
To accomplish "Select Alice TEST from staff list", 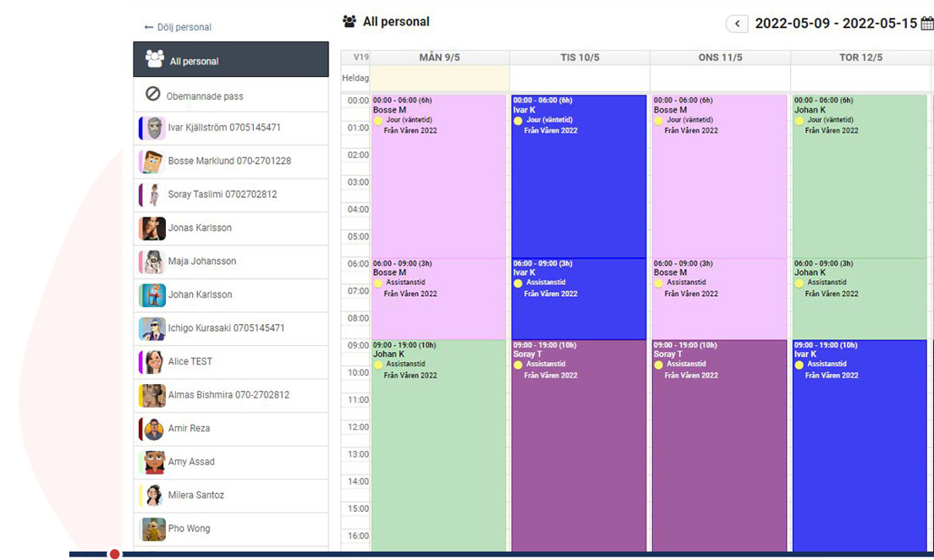I will tap(190, 361).
